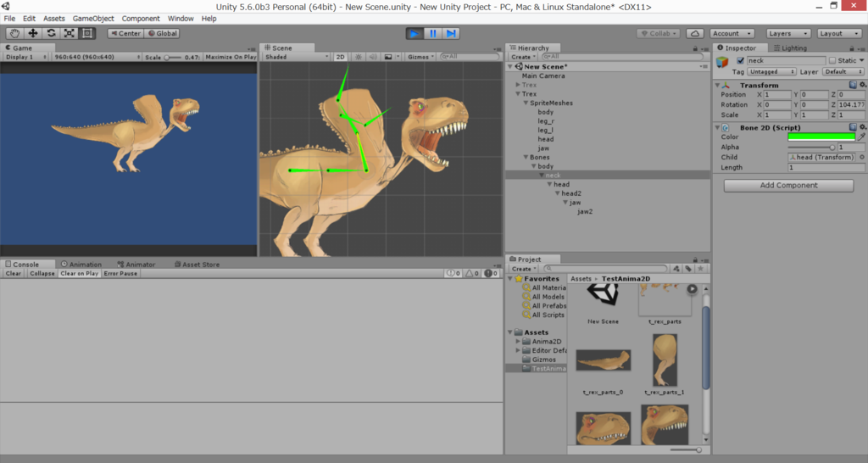
Task: Click the Add Component button
Action: click(x=788, y=186)
